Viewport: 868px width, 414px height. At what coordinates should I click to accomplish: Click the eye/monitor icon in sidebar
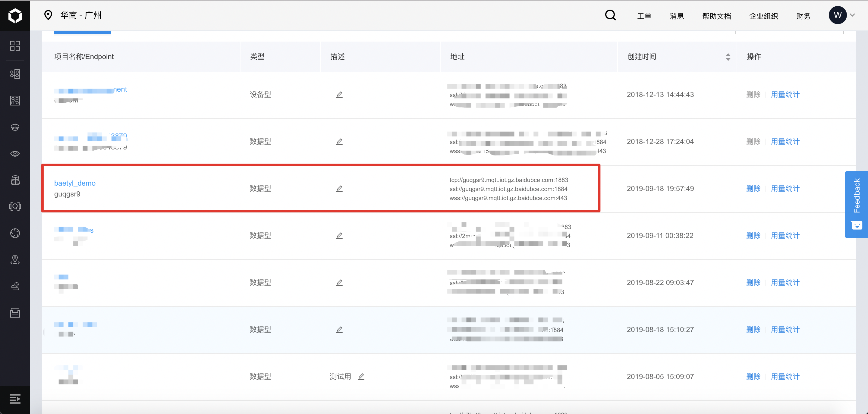(15, 153)
